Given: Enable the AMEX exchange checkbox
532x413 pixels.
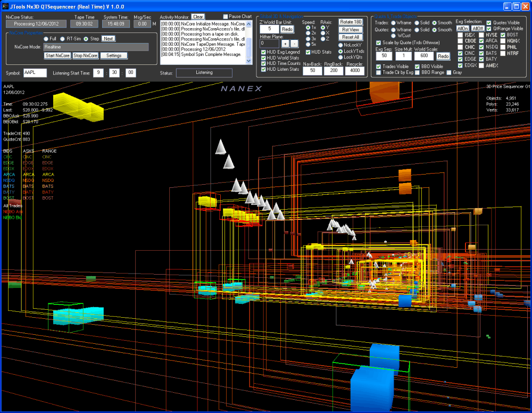Looking at the screenshot, I should [481, 65].
